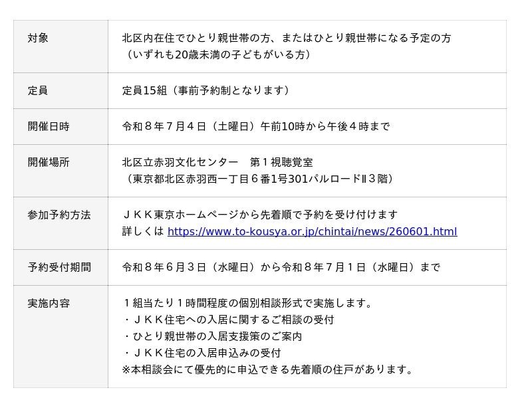Viewport: 532px width, 408px height.
Task: Click the 実施内容 row header
Action: (61, 336)
